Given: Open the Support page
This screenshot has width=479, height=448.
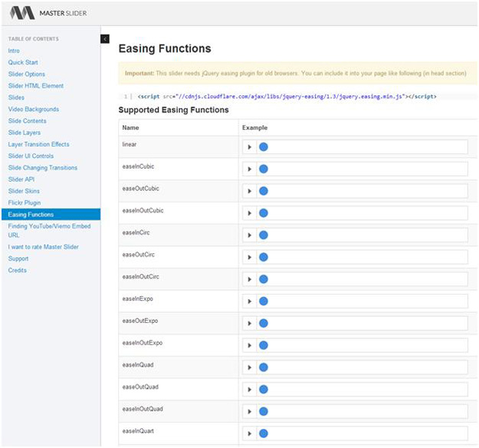Looking at the screenshot, I should click(18, 259).
